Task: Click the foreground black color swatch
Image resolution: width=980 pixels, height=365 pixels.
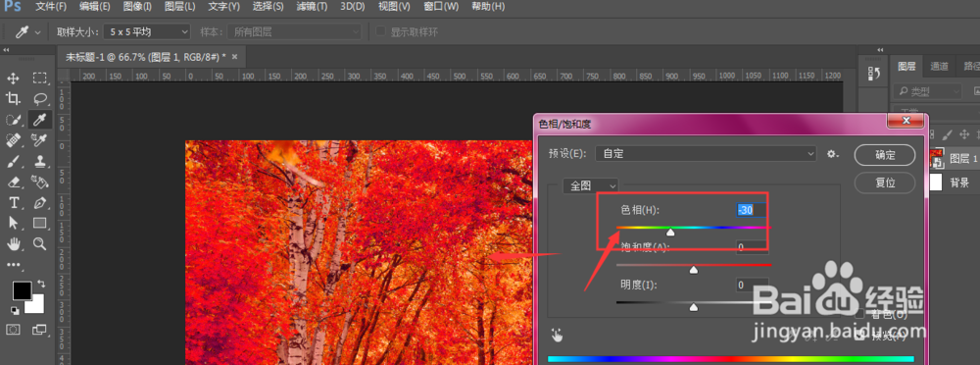Action: (x=22, y=291)
